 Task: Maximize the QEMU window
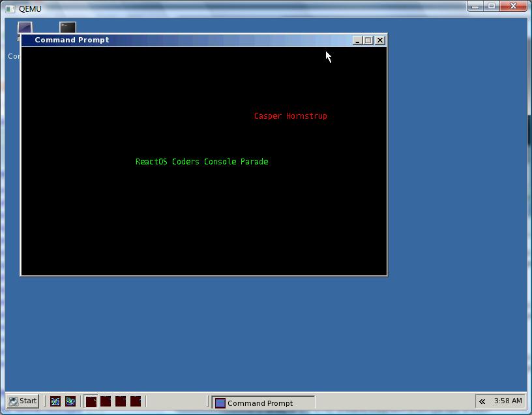491,7
